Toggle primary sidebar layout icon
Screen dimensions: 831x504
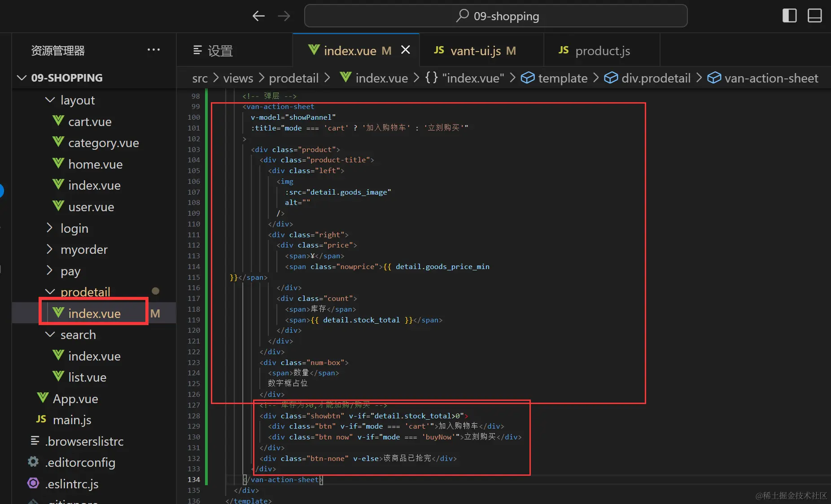coord(789,16)
